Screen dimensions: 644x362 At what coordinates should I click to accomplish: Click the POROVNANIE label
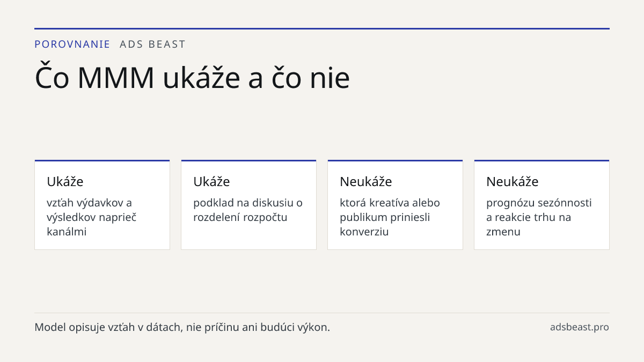point(72,45)
